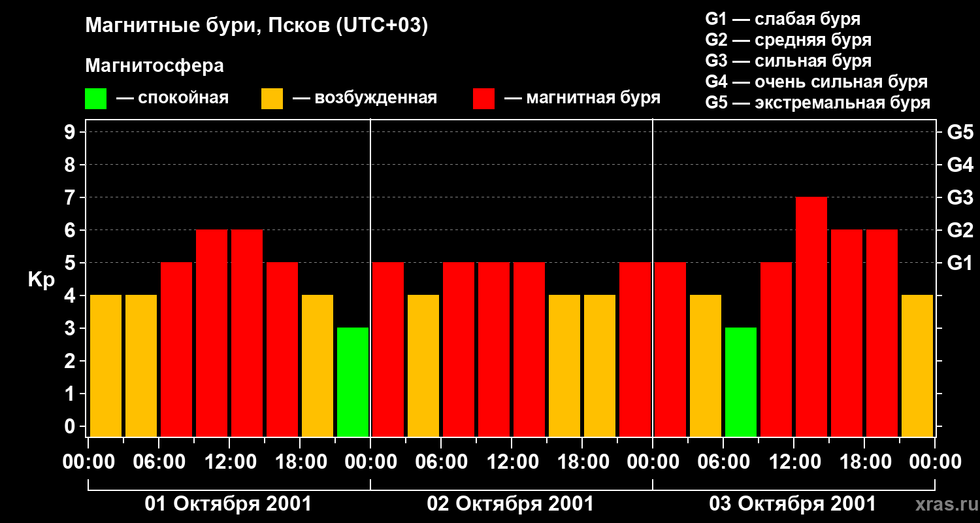Click the yellow 'возбужденная' legend swatch

pyautogui.click(x=272, y=99)
